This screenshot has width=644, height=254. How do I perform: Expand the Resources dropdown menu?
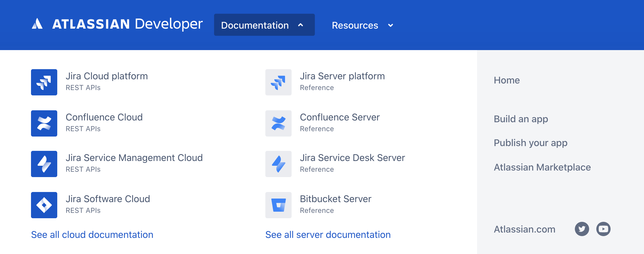[x=355, y=25]
